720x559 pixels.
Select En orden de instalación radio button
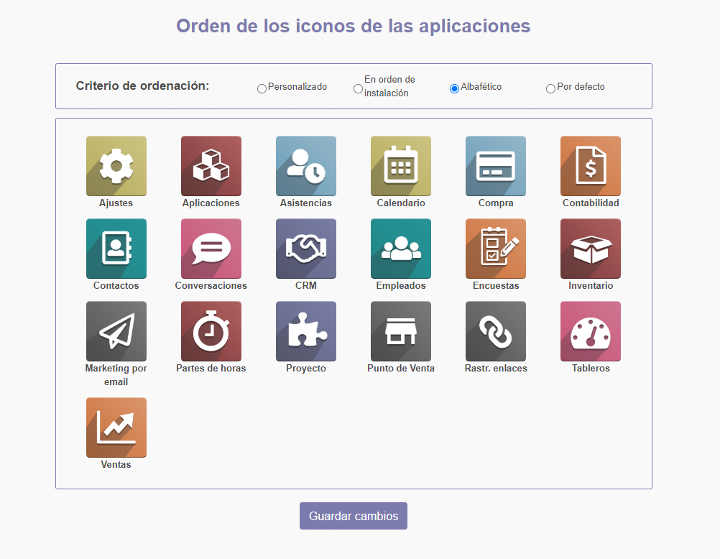(x=358, y=89)
